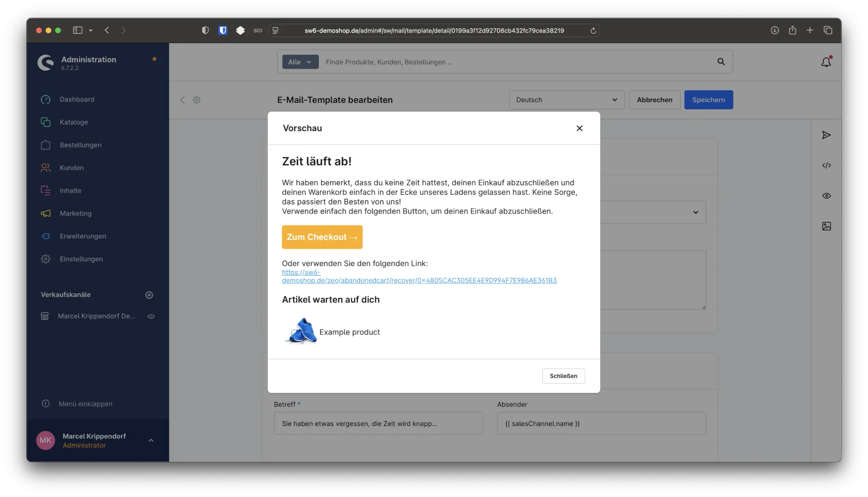The height and width of the screenshot is (497, 868).
Task: Click the send test mail paper-plane icon
Action: tap(826, 135)
